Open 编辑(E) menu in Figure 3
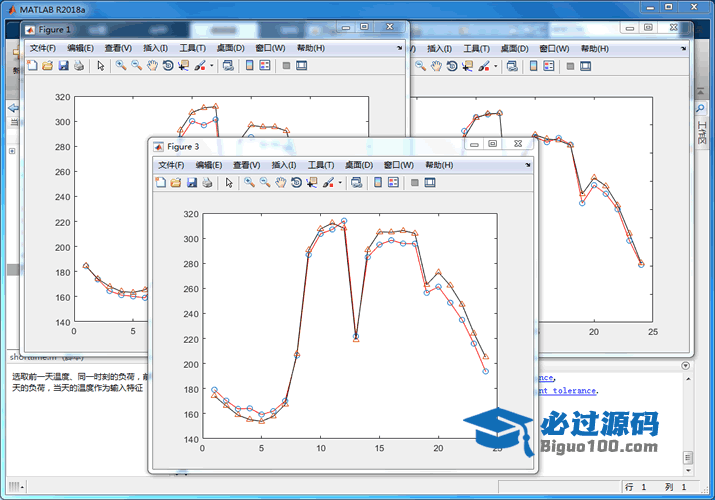The height and width of the screenshot is (500, 715). (x=209, y=165)
